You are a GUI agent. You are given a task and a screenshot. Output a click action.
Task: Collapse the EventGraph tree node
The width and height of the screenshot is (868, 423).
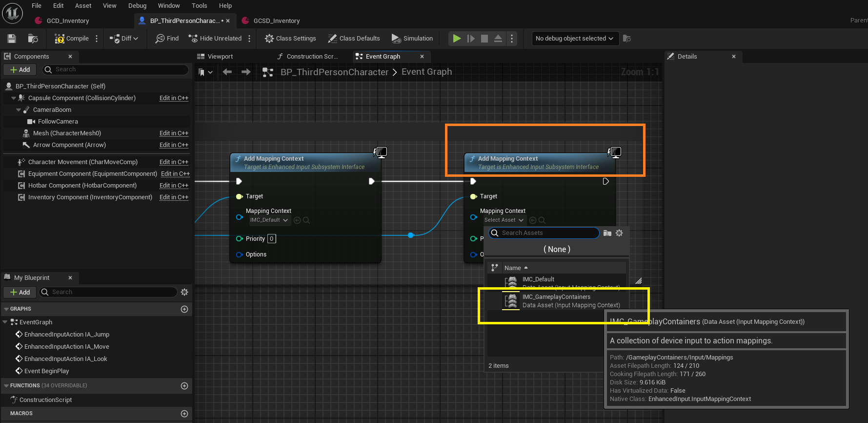click(x=5, y=322)
